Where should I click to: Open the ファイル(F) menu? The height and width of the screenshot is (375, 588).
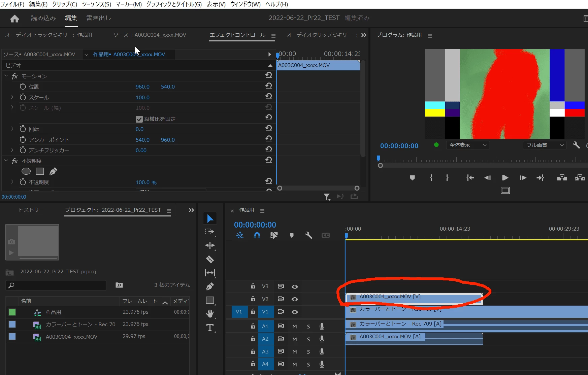[x=13, y=4]
